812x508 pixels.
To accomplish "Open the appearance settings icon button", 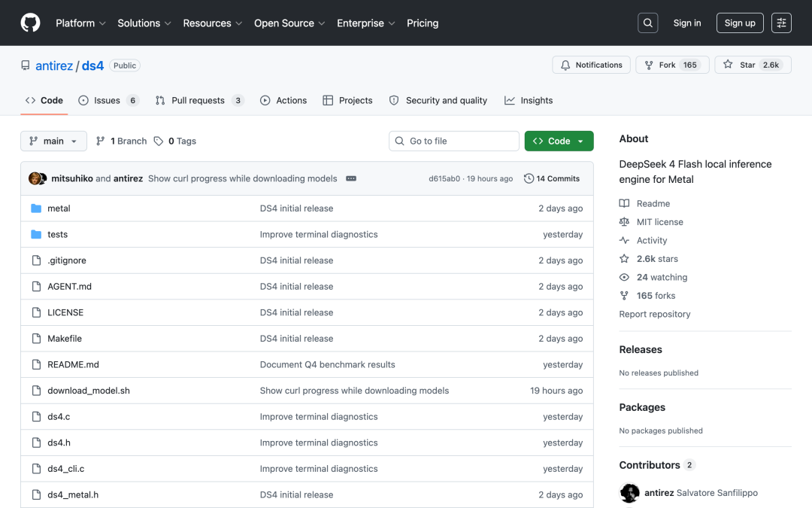I will point(781,23).
